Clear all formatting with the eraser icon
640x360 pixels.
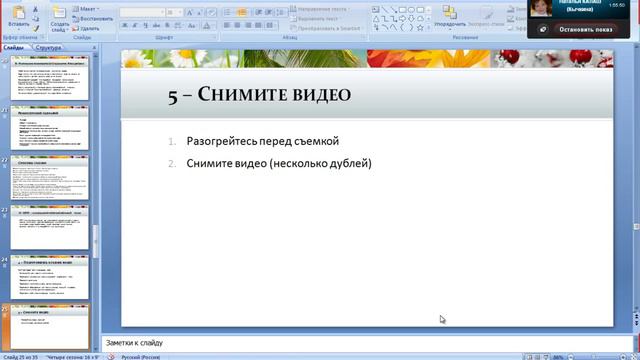coord(211,13)
